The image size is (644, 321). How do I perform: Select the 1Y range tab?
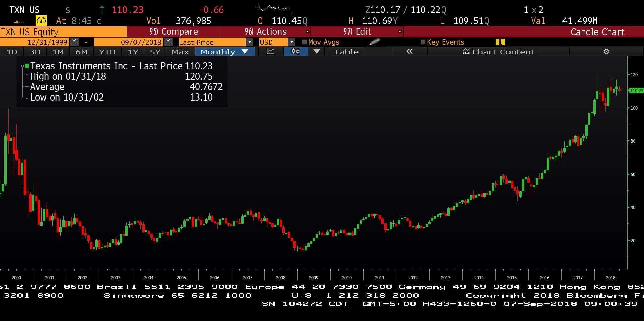pyautogui.click(x=133, y=52)
